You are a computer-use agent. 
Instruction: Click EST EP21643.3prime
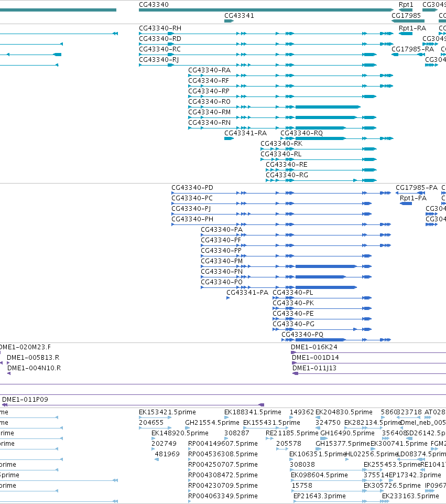coord(320,496)
